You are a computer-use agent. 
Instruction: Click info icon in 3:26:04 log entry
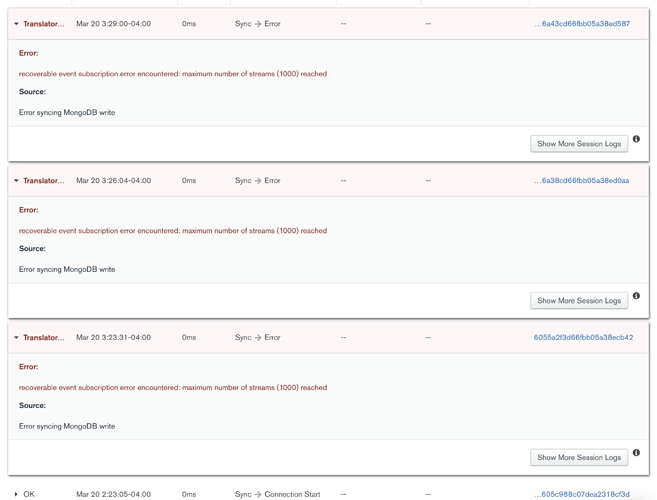636,296
